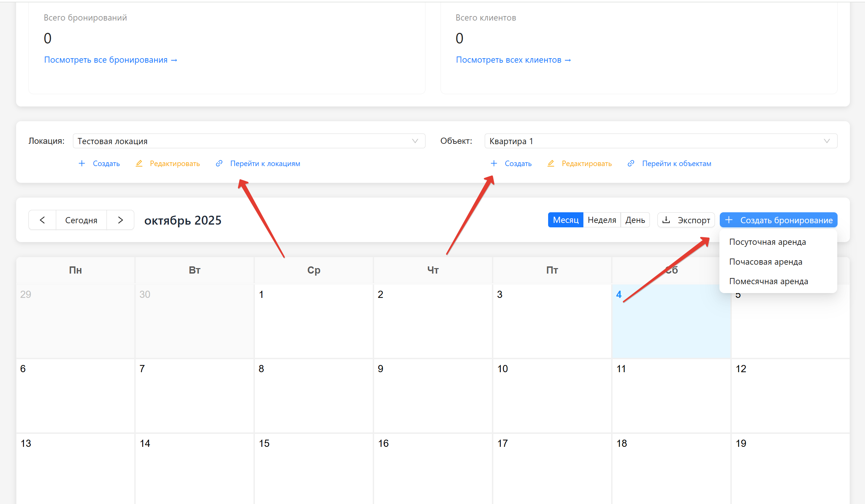Open the Объект dropdown showing Квартира 1
Screen dimensions: 865x504
pos(660,141)
